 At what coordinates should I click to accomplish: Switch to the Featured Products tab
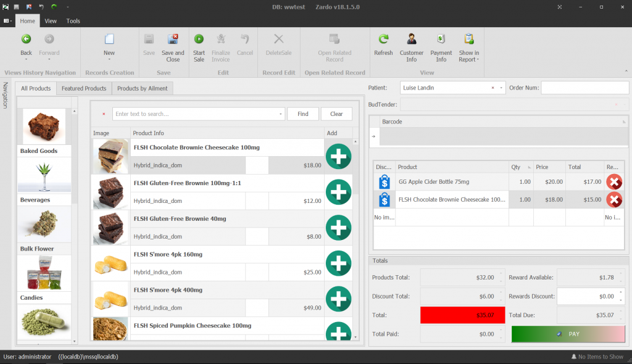coord(84,89)
